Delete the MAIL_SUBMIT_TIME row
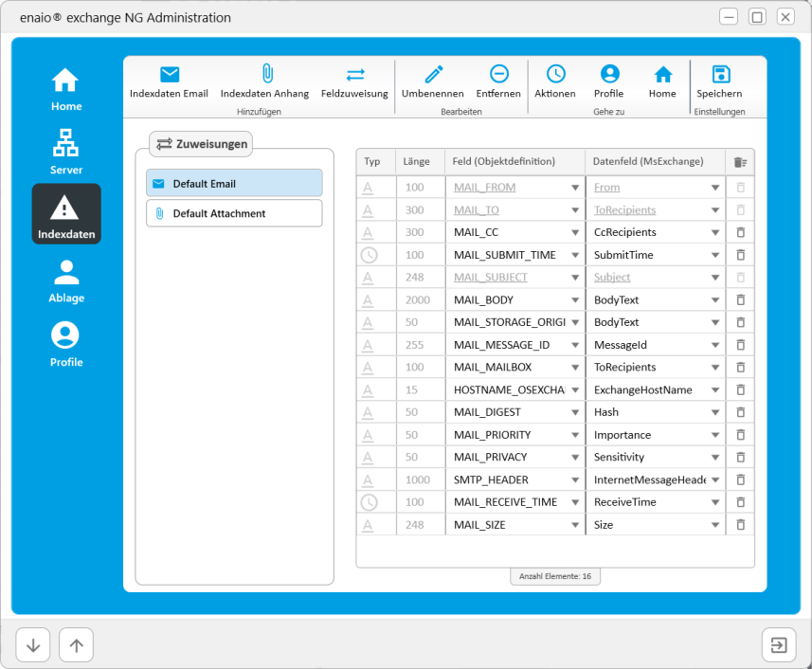The image size is (812, 669). tap(741, 255)
